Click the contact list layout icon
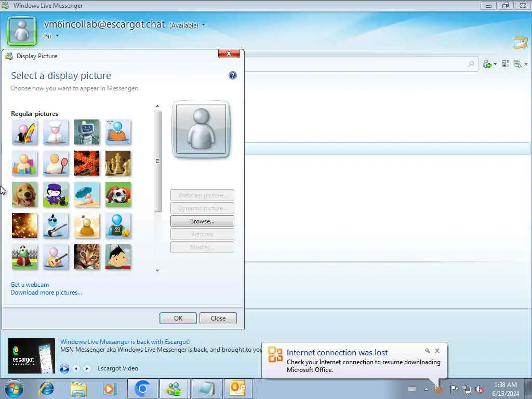The width and height of the screenshot is (532, 399). tap(506, 64)
